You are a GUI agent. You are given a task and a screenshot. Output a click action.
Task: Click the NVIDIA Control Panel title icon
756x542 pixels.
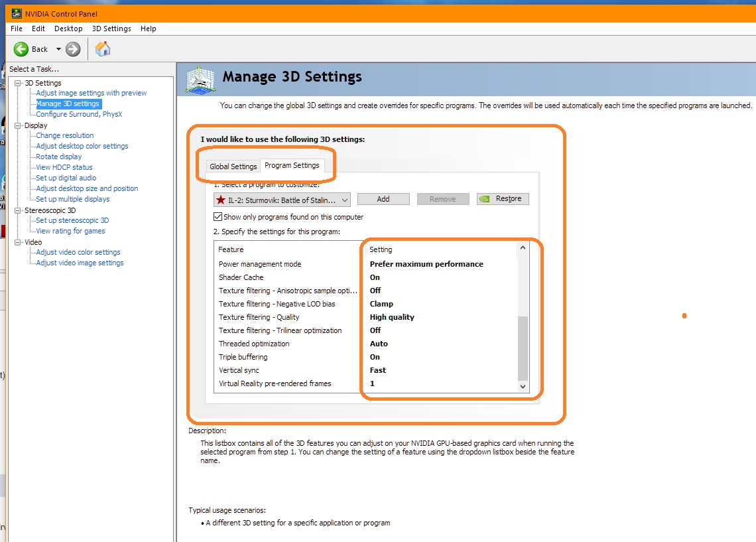(x=16, y=13)
